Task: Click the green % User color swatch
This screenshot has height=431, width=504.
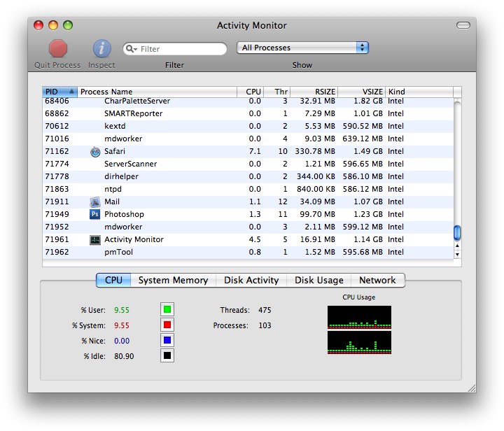Action: [x=167, y=309]
